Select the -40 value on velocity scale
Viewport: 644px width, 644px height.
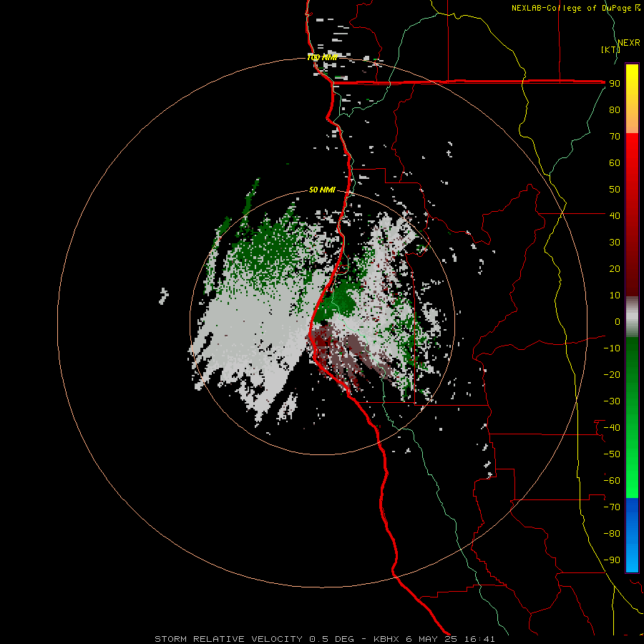(612, 428)
